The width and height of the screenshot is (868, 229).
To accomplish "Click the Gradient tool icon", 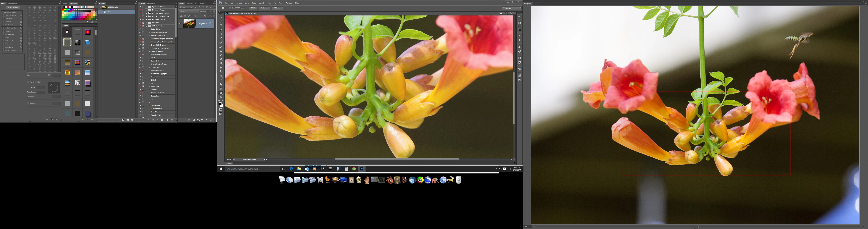I will (221, 63).
